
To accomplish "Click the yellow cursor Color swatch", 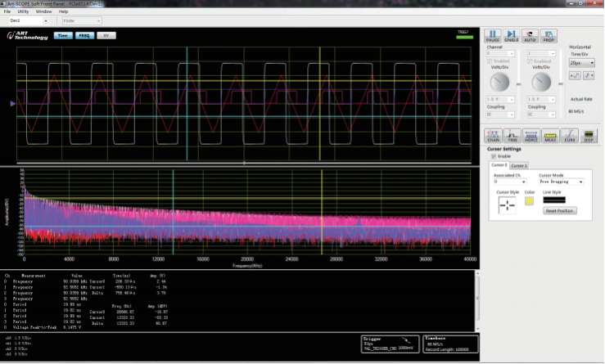I will [x=529, y=201].
